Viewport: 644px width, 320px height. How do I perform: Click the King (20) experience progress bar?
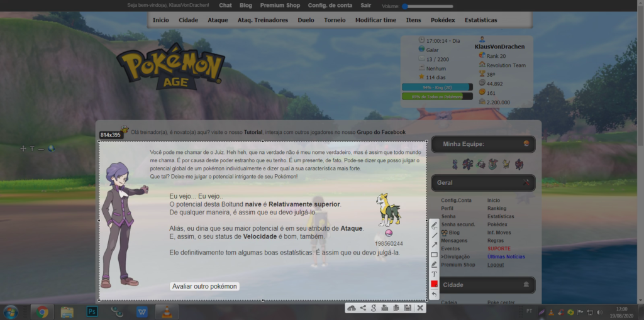438,87
